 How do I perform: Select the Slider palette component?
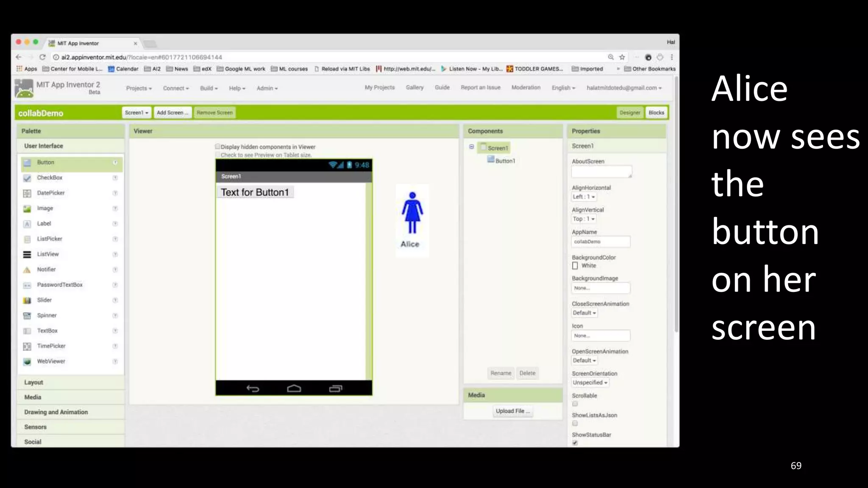pyautogui.click(x=44, y=300)
